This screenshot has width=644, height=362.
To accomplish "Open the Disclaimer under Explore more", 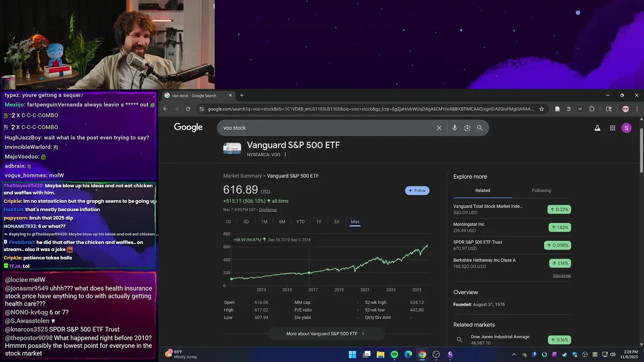I will (562, 276).
